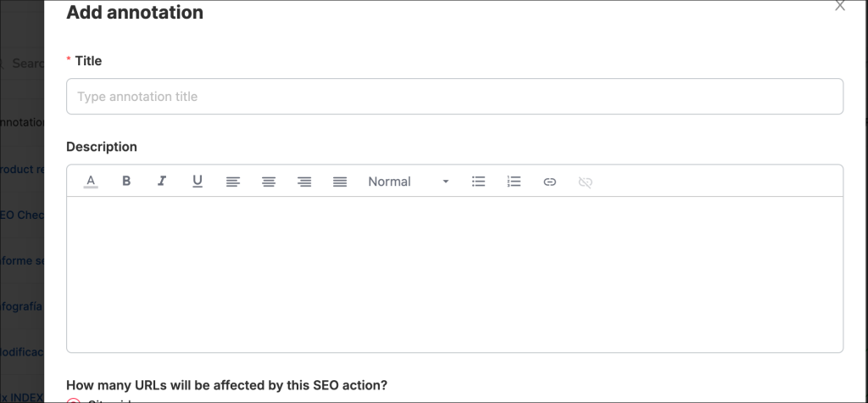Open the Normal text style dropdown
This screenshot has height=403, width=868.
(408, 182)
